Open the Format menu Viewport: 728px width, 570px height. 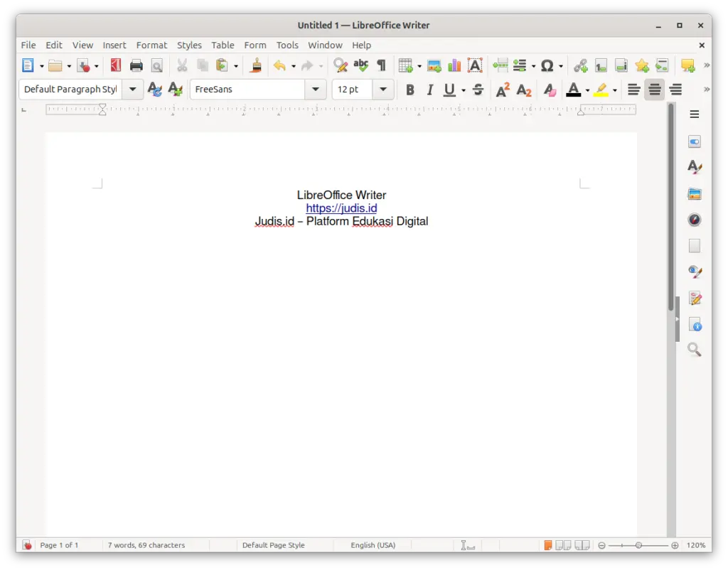tap(151, 45)
